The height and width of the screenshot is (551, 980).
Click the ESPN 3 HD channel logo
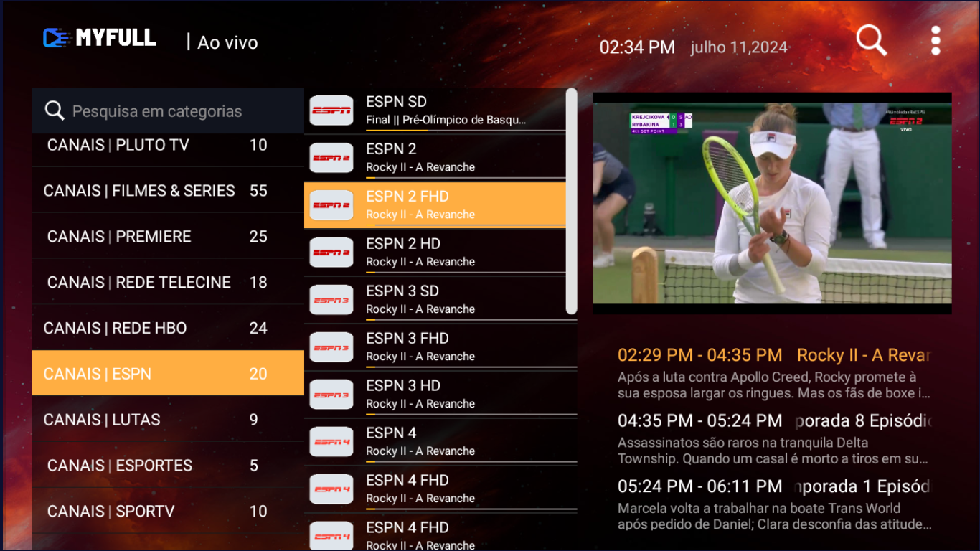[331, 395]
